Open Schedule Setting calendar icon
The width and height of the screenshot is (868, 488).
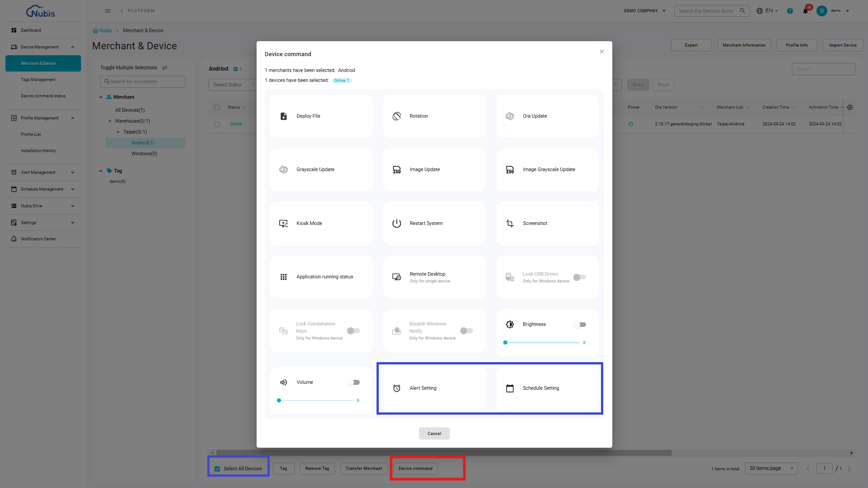tap(510, 388)
